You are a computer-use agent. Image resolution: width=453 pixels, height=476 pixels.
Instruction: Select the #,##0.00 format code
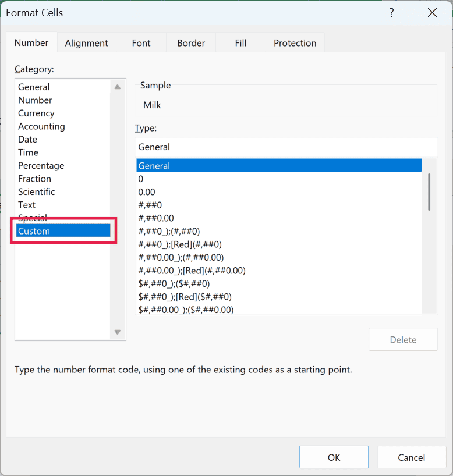coord(279,218)
